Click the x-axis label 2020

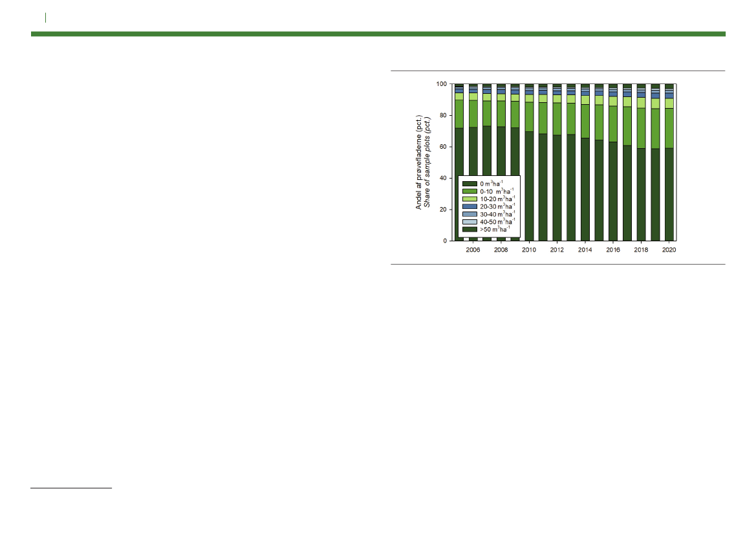pos(669,250)
